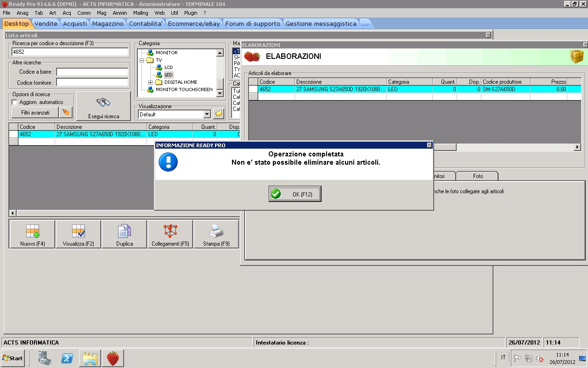Click left arrow of Lista articoli grid scrollbar
Viewport: 588px width, 368px height.
click(12, 213)
